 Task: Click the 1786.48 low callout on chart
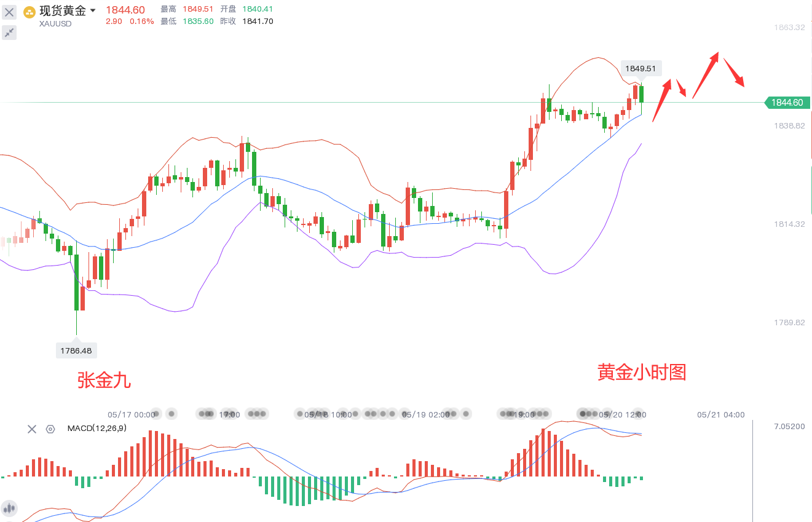[x=77, y=350]
